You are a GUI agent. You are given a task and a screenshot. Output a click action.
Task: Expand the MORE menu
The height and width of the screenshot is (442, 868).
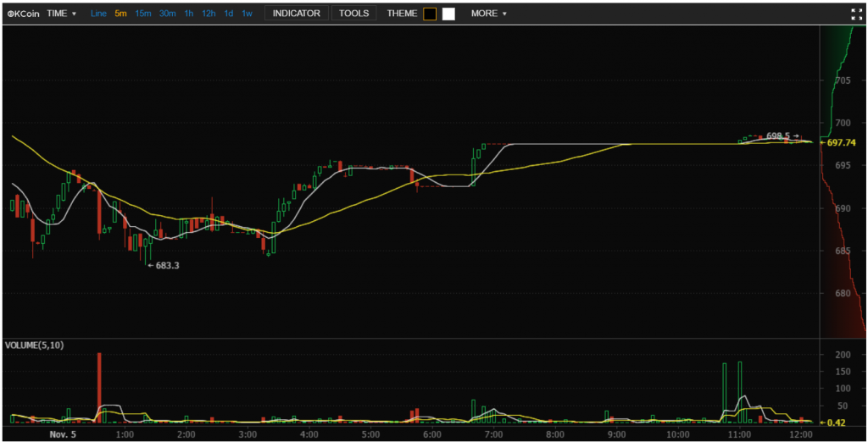489,14
